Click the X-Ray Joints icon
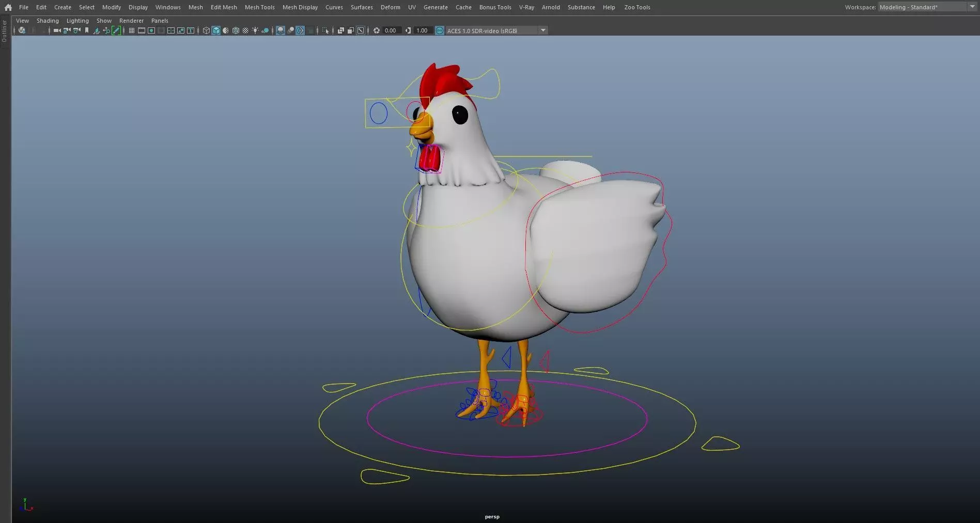Viewport: 980px width, 523px height. [361, 30]
